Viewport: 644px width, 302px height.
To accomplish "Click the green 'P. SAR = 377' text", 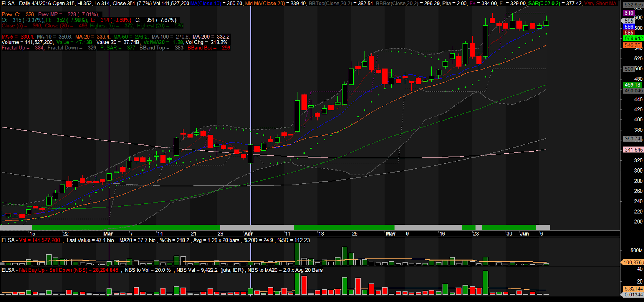I will point(118,48).
